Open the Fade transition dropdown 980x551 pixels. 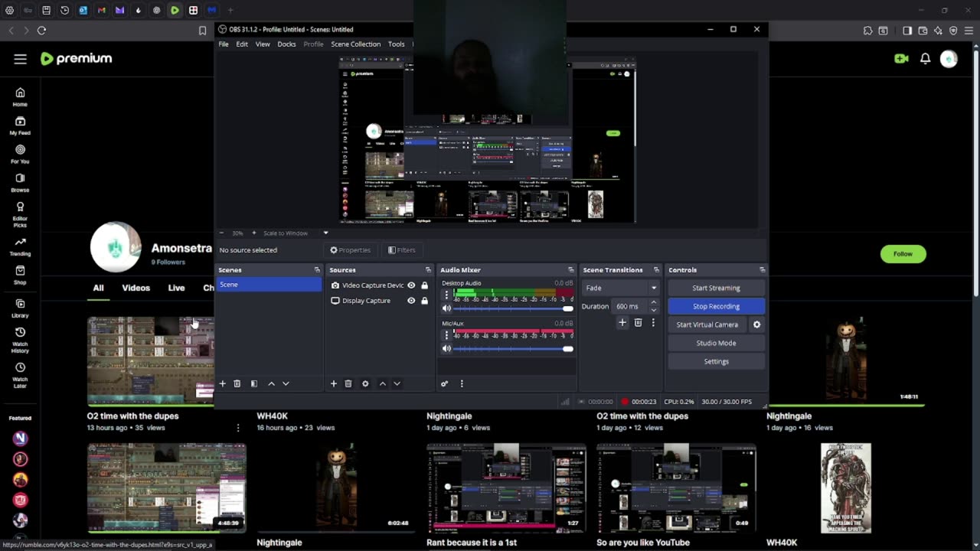click(621, 288)
